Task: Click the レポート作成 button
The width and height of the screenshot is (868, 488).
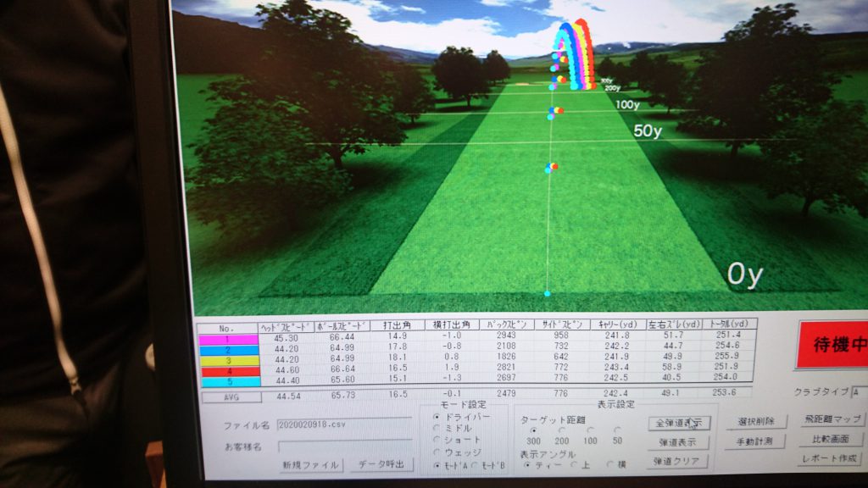Action: pyautogui.click(x=829, y=458)
